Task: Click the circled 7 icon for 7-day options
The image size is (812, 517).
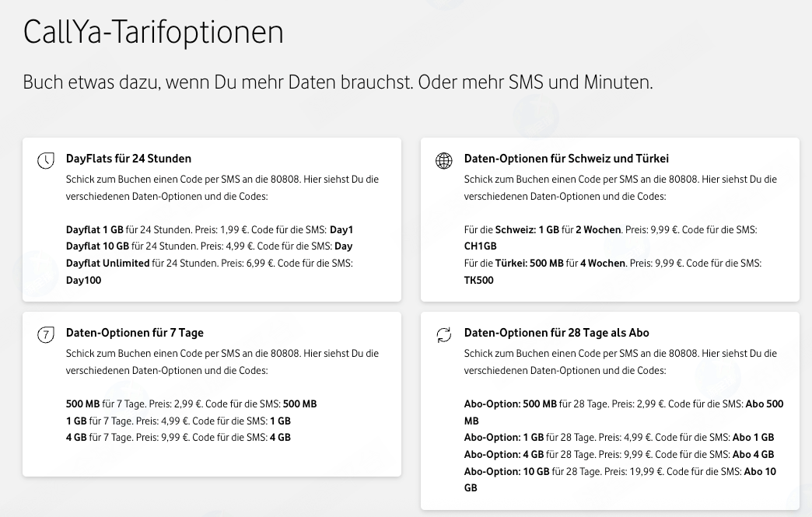Action: (x=46, y=335)
